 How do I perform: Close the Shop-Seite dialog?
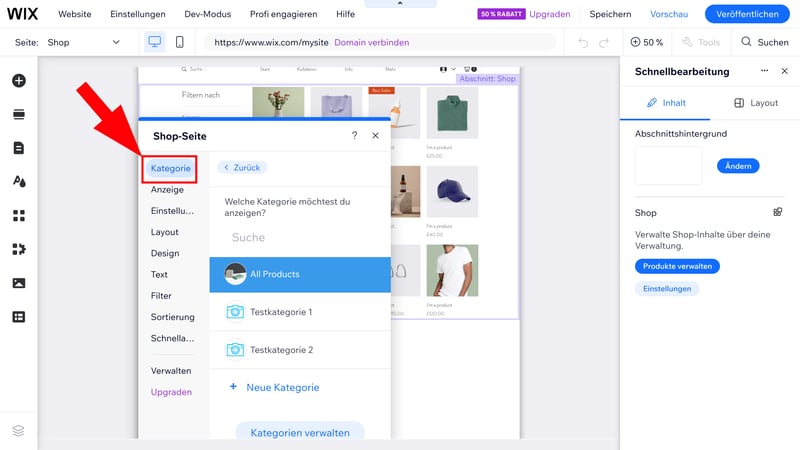point(376,135)
